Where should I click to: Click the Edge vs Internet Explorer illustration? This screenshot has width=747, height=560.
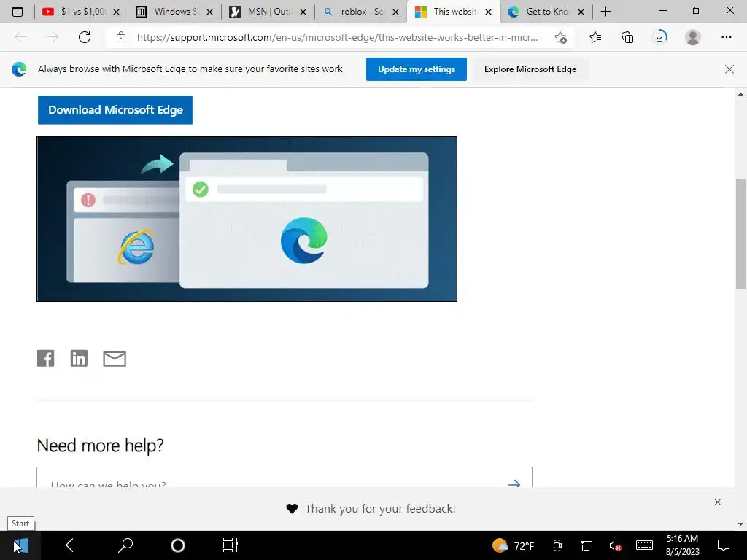[x=247, y=219]
